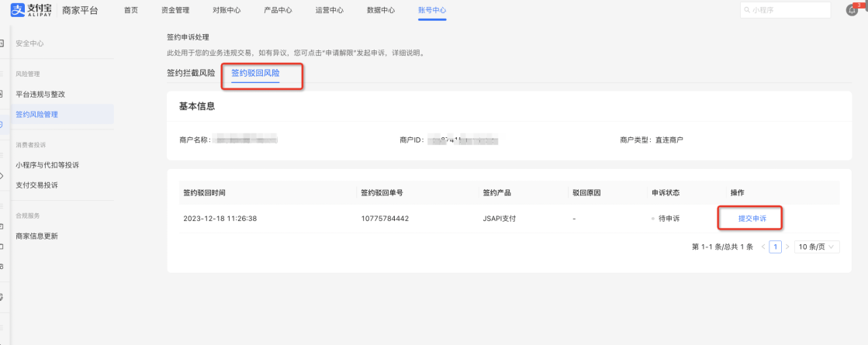
Task: Click 签约产品 column header
Action: click(x=496, y=193)
